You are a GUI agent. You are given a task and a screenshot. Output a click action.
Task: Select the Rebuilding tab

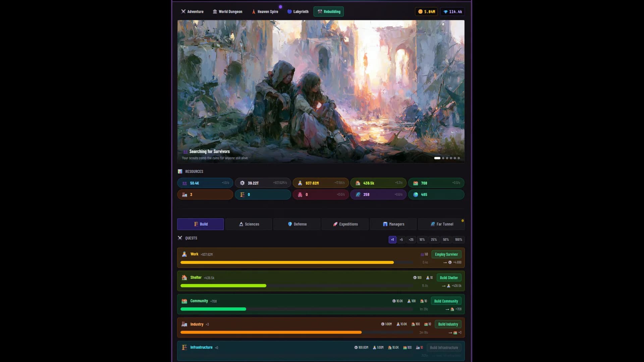pyautogui.click(x=329, y=11)
